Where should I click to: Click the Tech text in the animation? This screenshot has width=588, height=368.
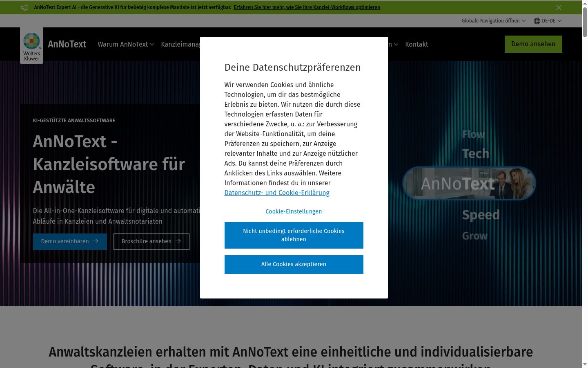click(475, 154)
